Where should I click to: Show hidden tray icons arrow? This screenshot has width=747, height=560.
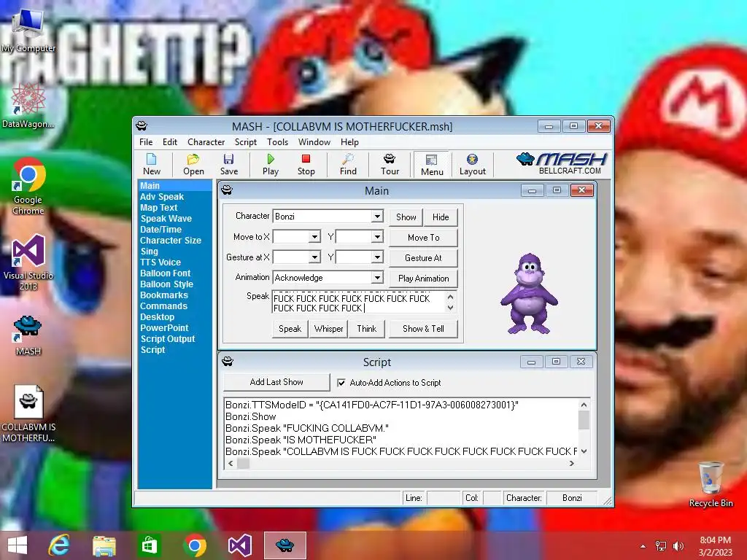coord(643,546)
